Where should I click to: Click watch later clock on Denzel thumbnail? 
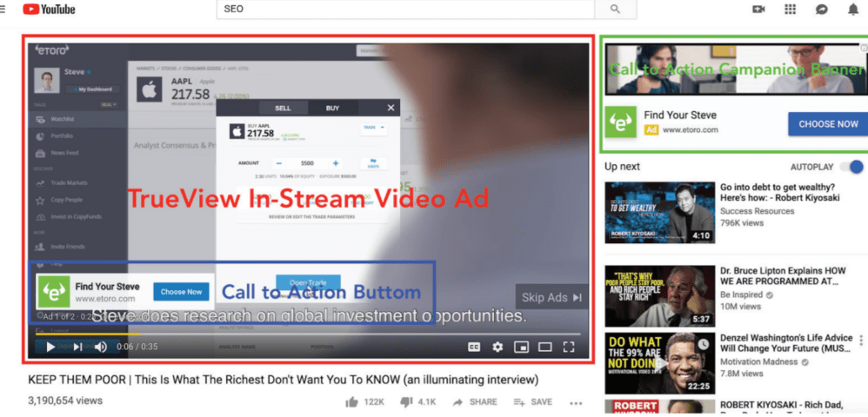click(704, 345)
